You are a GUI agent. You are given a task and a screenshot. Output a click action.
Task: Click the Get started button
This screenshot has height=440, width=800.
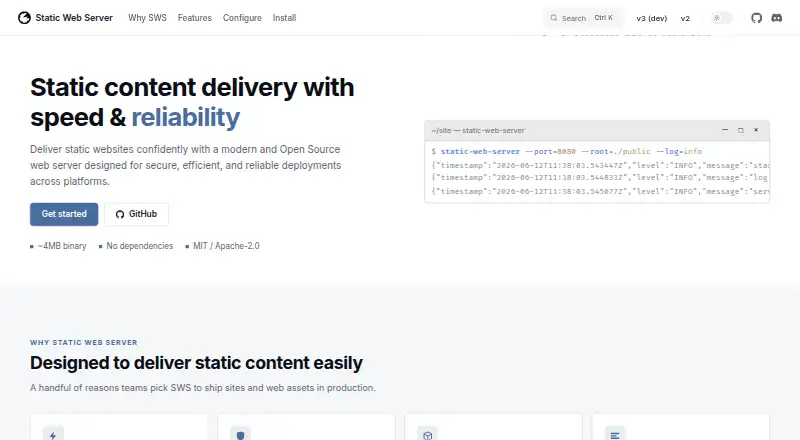tap(64, 214)
